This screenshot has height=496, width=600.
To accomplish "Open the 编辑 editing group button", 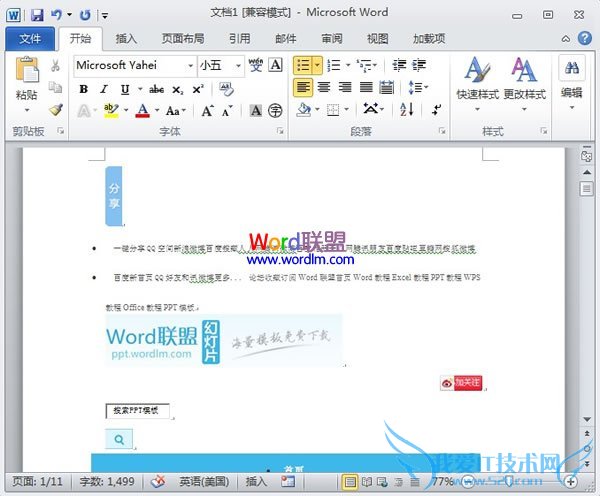I will click(x=572, y=82).
